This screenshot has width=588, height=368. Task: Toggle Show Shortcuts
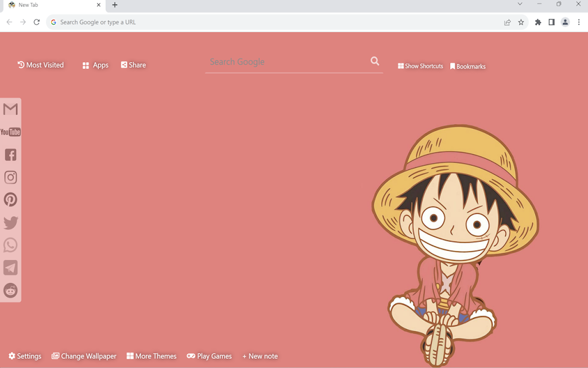click(x=420, y=66)
